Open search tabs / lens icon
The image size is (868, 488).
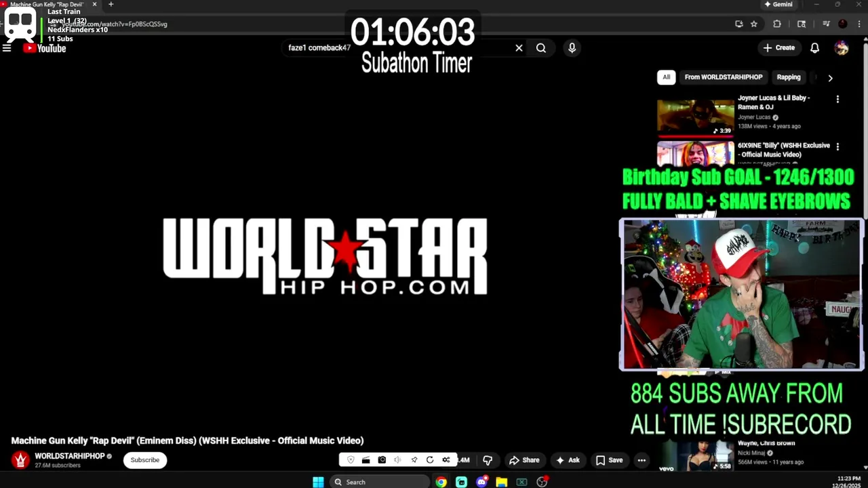802,24
